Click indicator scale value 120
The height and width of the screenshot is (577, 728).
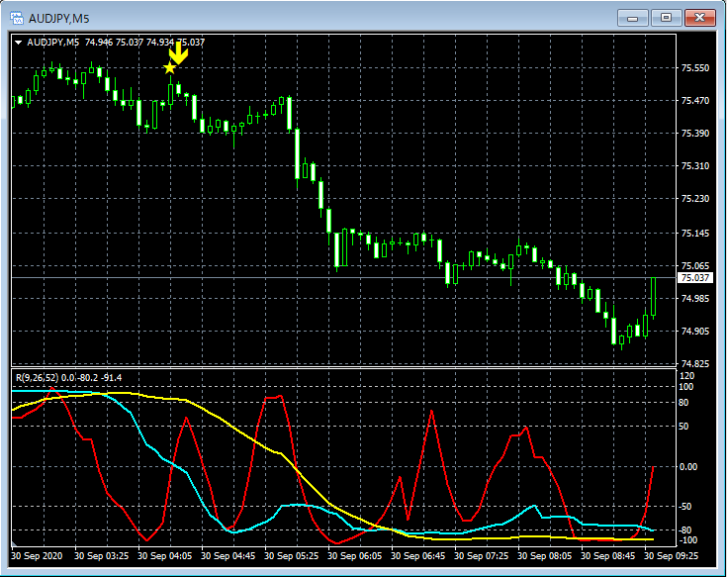(x=687, y=376)
